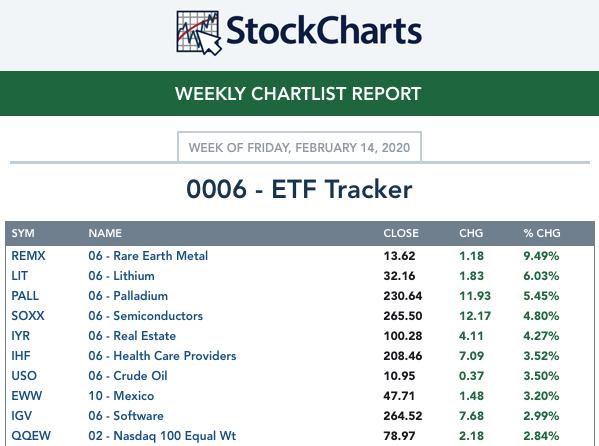The image size is (599, 446).
Task: Open the LIT symbol link
Action: point(19,276)
